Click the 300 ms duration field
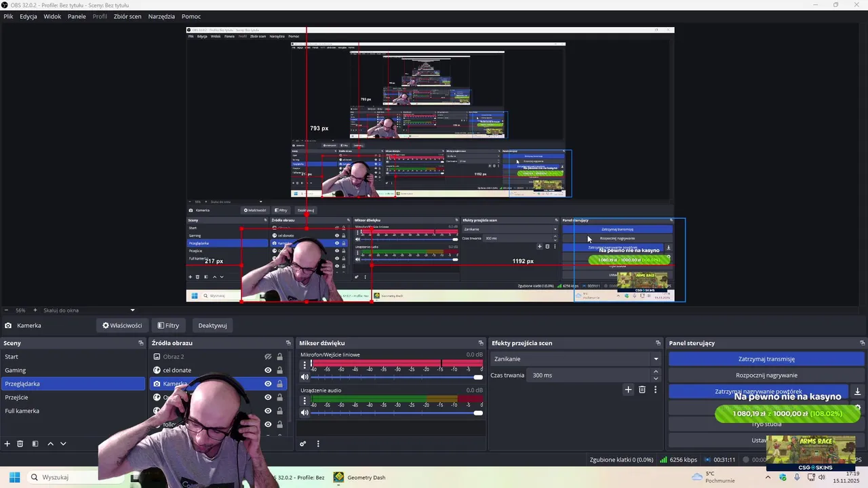Image resolution: width=868 pixels, height=488 pixels. point(589,375)
